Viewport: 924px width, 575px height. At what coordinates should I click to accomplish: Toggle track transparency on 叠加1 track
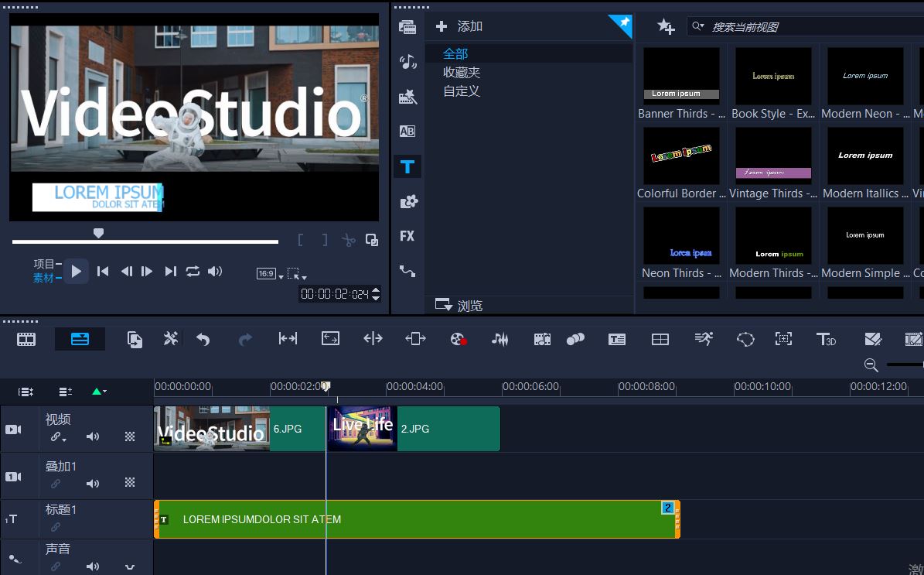[x=130, y=482]
